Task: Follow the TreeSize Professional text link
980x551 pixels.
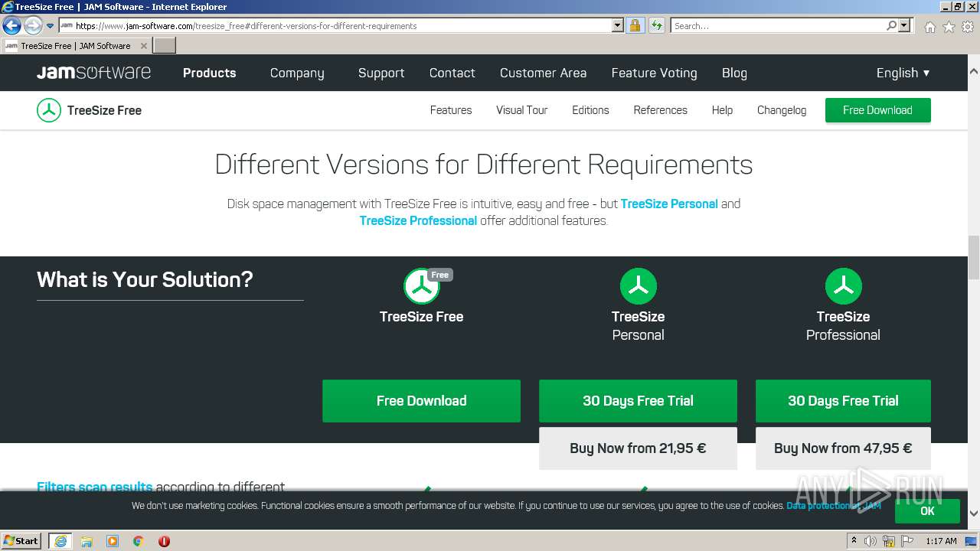Action: 418,220
